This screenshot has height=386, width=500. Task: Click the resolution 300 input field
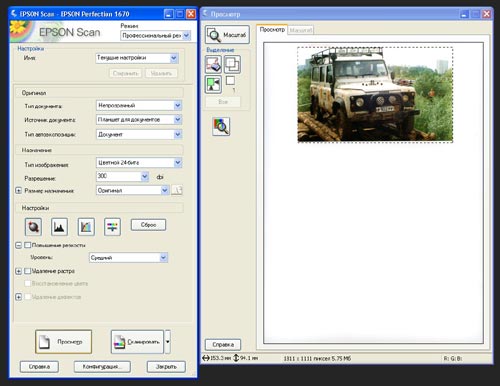click(118, 176)
